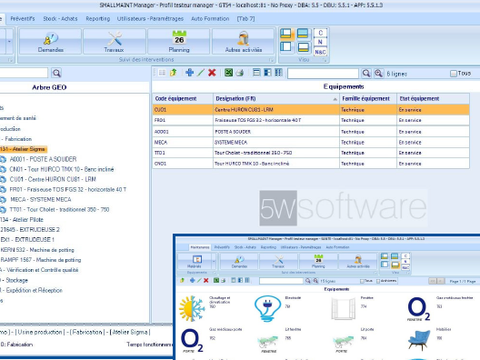Toggle the Tous checkbox
The height and width of the screenshot is (360, 480).
pos(453,73)
